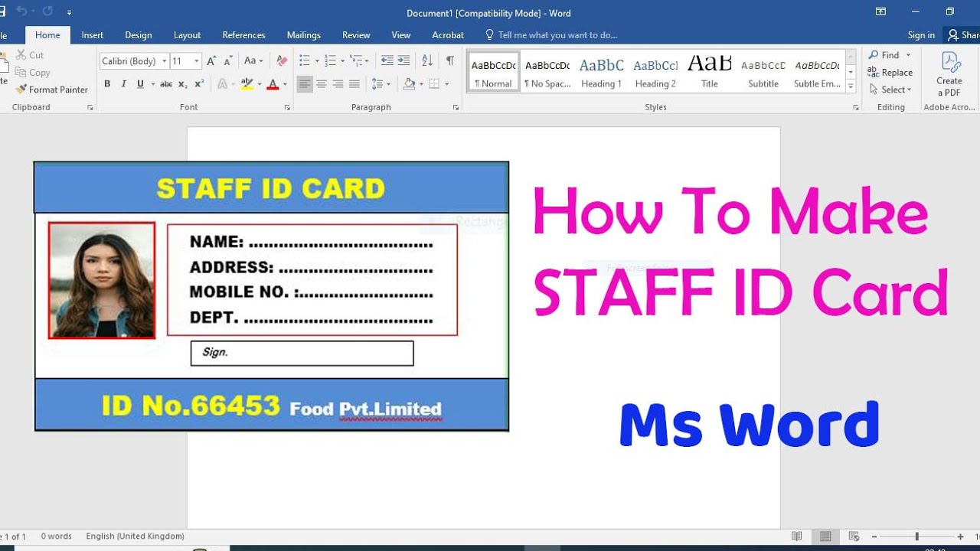Toggle Superscript formatting

pyautogui.click(x=199, y=84)
